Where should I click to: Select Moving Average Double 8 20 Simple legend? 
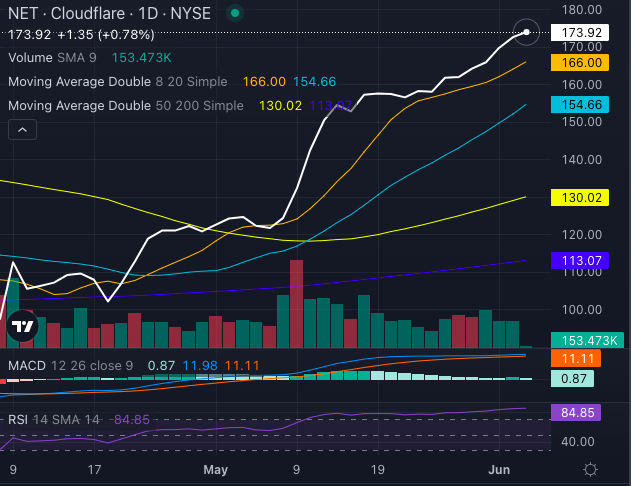pyautogui.click(x=118, y=82)
